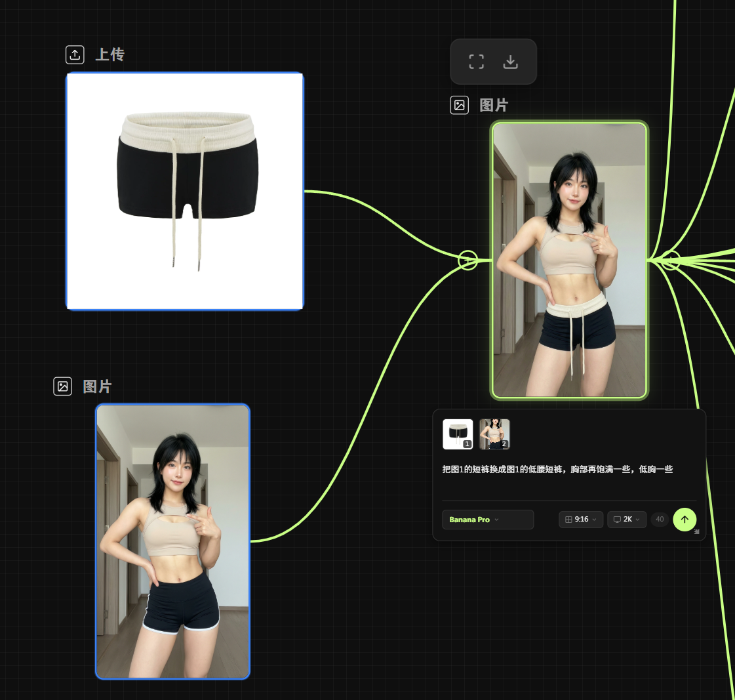Click the 上传 node title label
Screen dimensions: 735x700
(x=109, y=54)
